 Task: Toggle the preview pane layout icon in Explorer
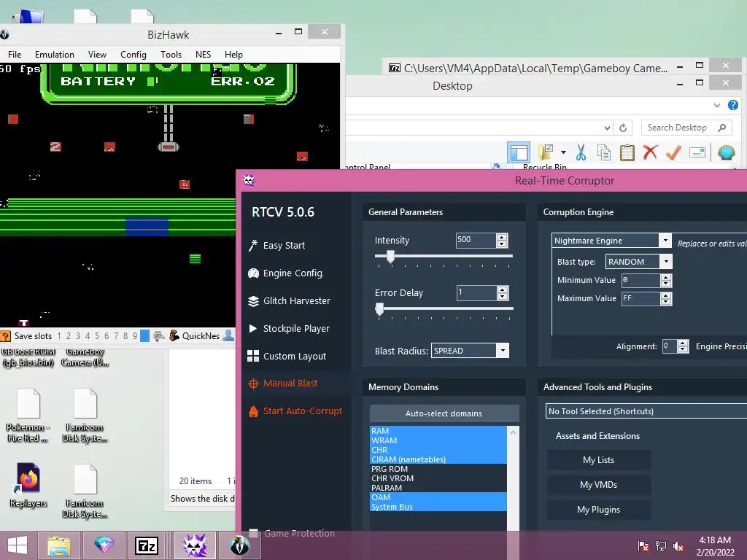[x=519, y=152]
